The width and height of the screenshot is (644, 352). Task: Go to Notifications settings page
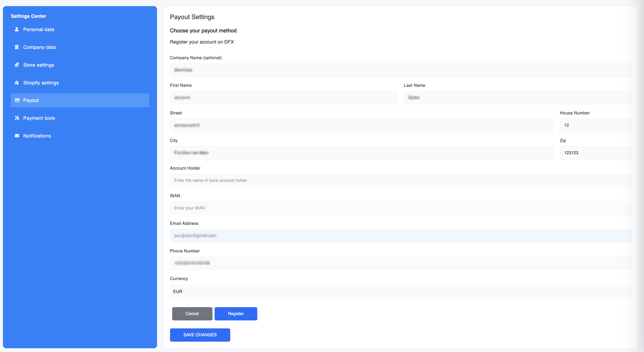pyautogui.click(x=37, y=136)
